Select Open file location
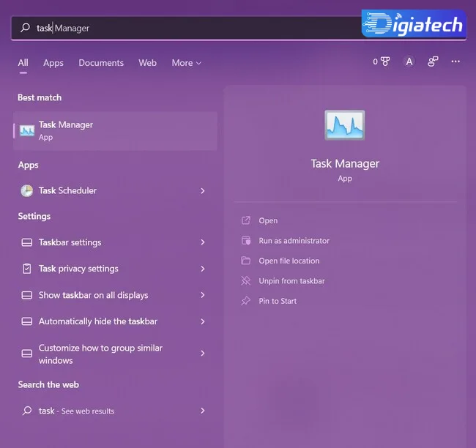This screenshot has height=448, width=476. point(289,261)
